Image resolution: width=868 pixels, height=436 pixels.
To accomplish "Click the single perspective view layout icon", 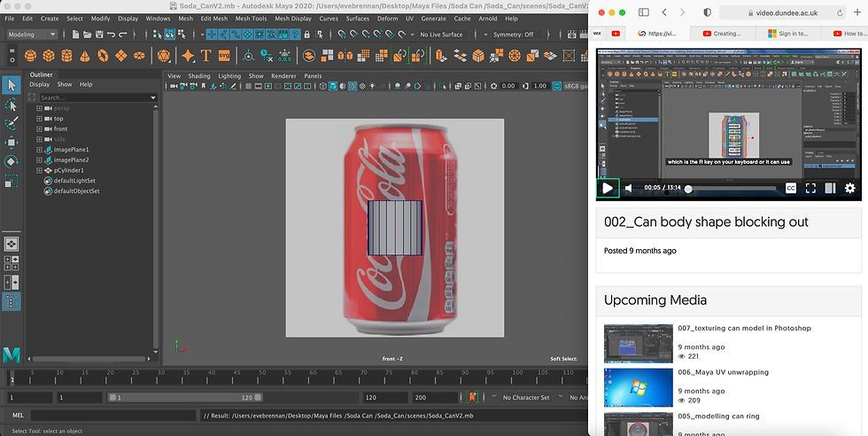I will (x=11, y=244).
